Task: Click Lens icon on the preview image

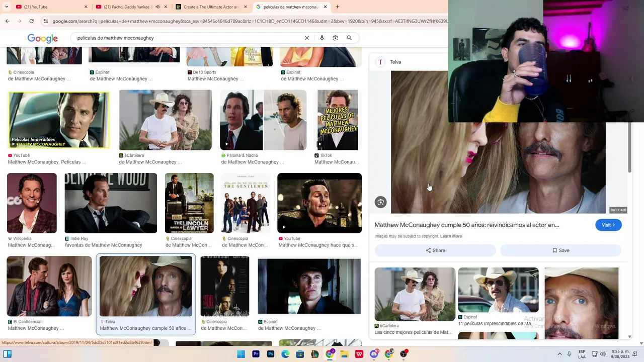Action: click(x=381, y=202)
